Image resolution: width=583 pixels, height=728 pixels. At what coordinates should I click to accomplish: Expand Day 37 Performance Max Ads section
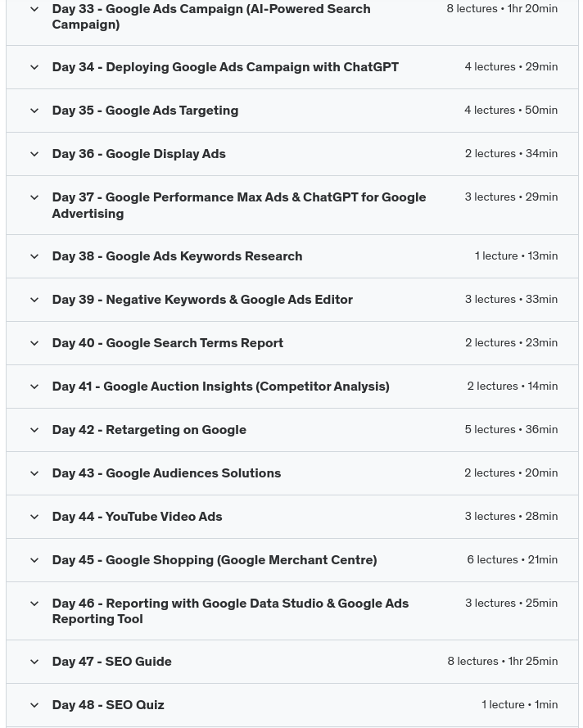click(x=238, y=205)
